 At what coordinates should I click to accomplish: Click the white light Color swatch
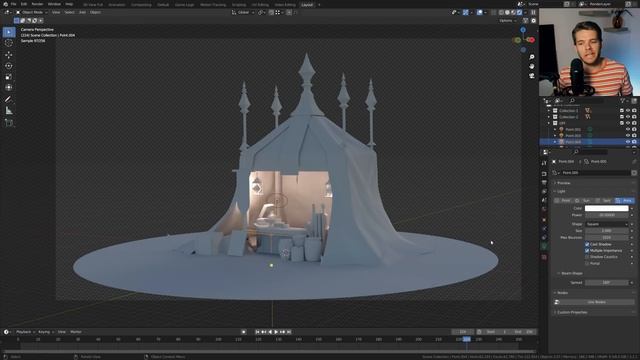607,208
